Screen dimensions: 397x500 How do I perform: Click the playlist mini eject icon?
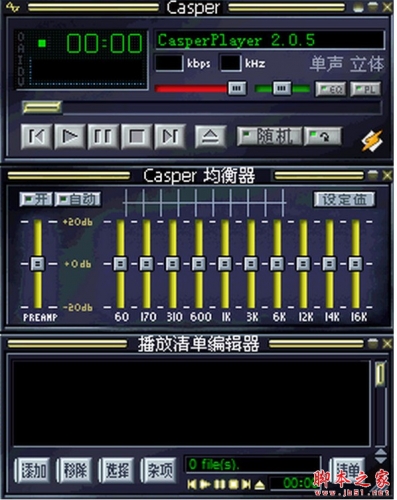[260, 485]
